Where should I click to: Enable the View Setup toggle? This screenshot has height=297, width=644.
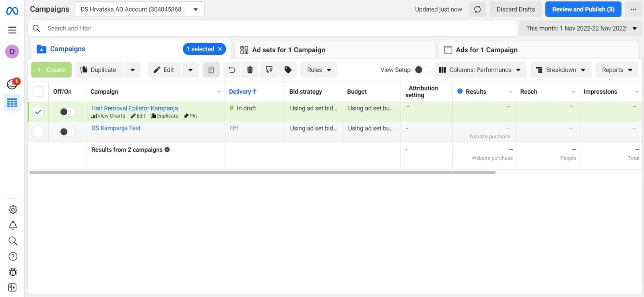(x=422, y=70)
